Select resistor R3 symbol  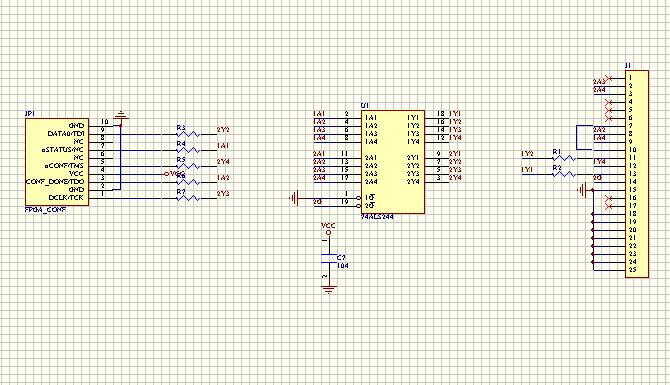pyautogui.click(x=188, y=135)
